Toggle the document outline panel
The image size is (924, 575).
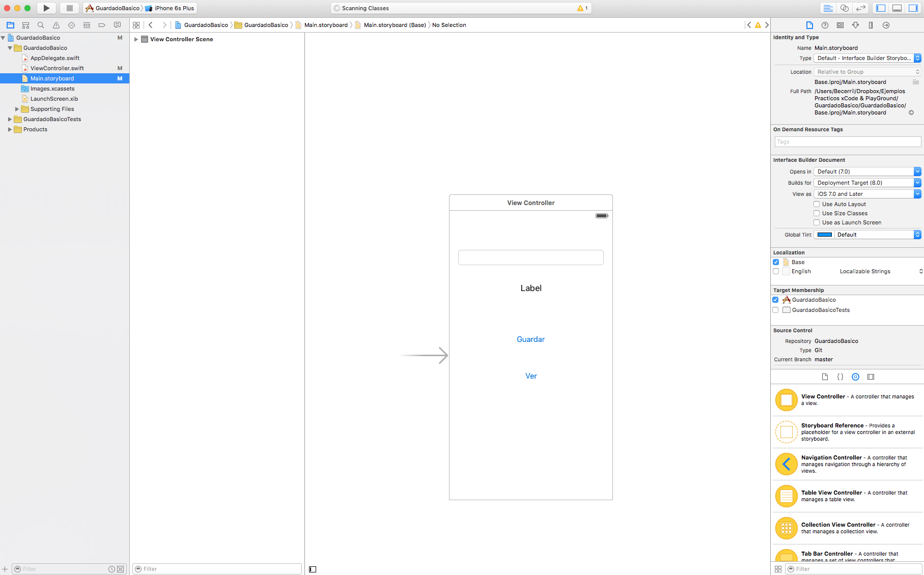[x=313, y=569]
